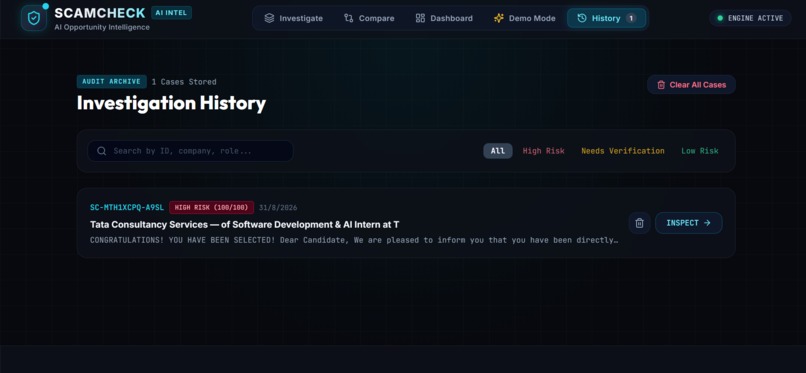Click the ENGINE ACTIVE status indicator
Viewport: 806px width, 373px height.
click(750, 18)
